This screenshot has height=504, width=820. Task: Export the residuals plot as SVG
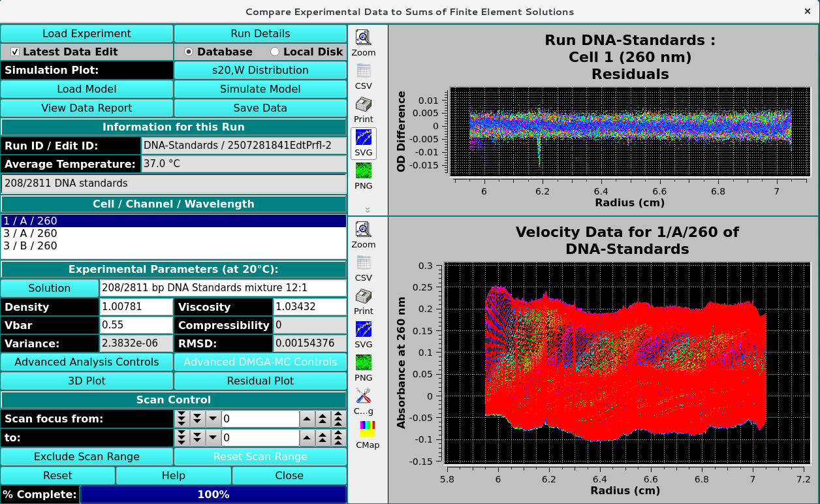click(364, 138)
